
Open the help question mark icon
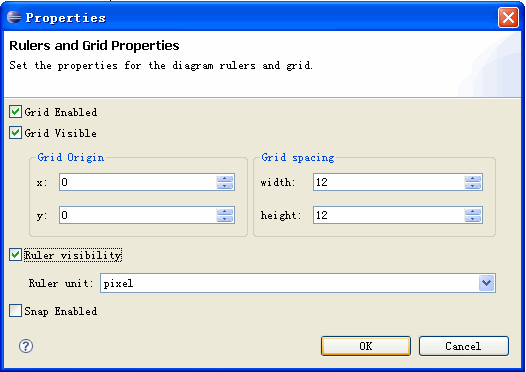[26, 346]
